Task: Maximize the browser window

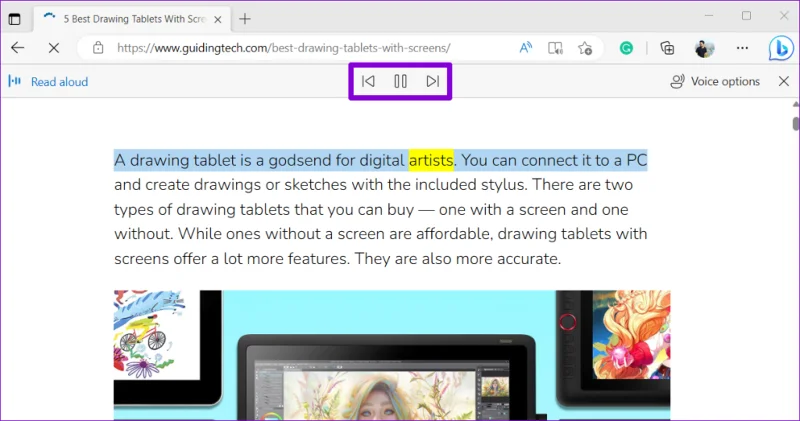Action: coord(746,16)
